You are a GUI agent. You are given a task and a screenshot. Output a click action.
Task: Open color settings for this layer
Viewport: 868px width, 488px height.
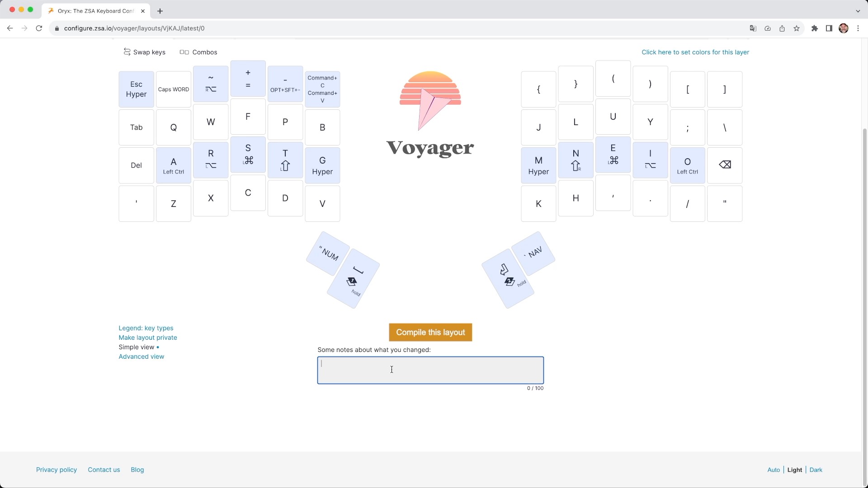(x=695, y=52)
